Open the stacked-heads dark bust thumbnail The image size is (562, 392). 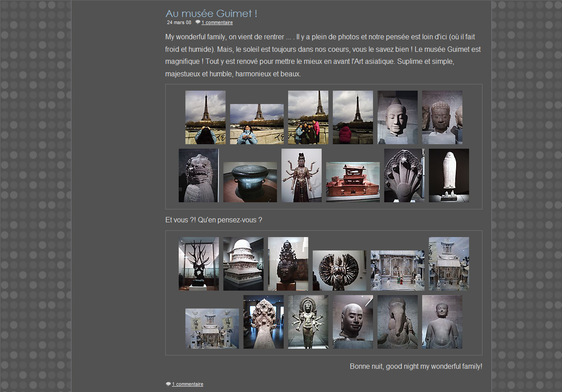[x=288, y=263]
